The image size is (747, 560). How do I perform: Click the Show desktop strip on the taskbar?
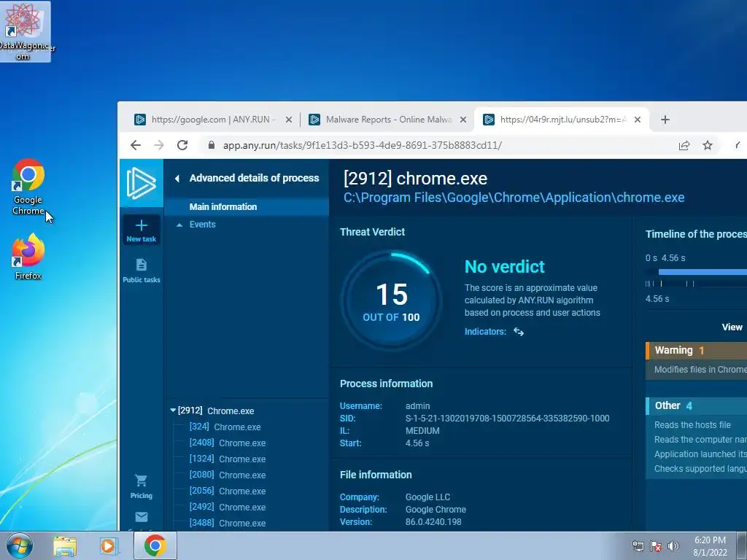click(741, 545)
